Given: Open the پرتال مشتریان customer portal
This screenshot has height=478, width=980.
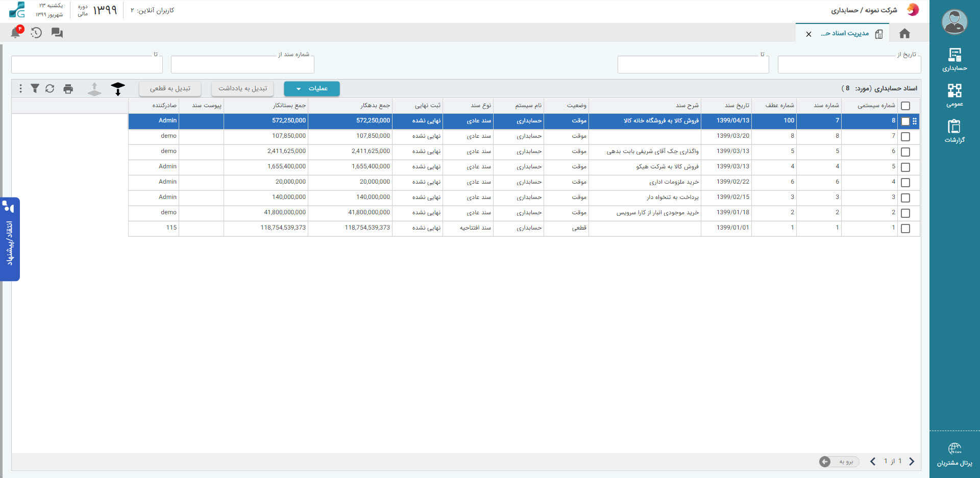Looking at the screenshot, I should 954,455.
